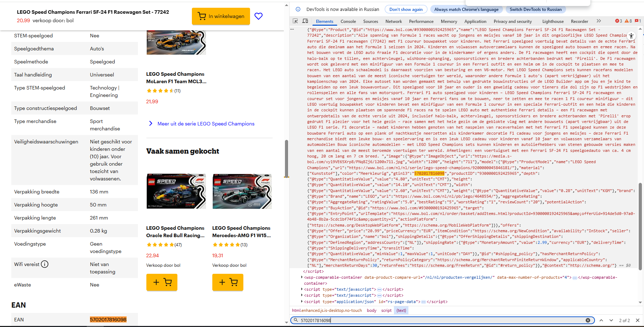Click the chevron before Meer uit de serie
The image size is (644, 327).
pos(151,123)
